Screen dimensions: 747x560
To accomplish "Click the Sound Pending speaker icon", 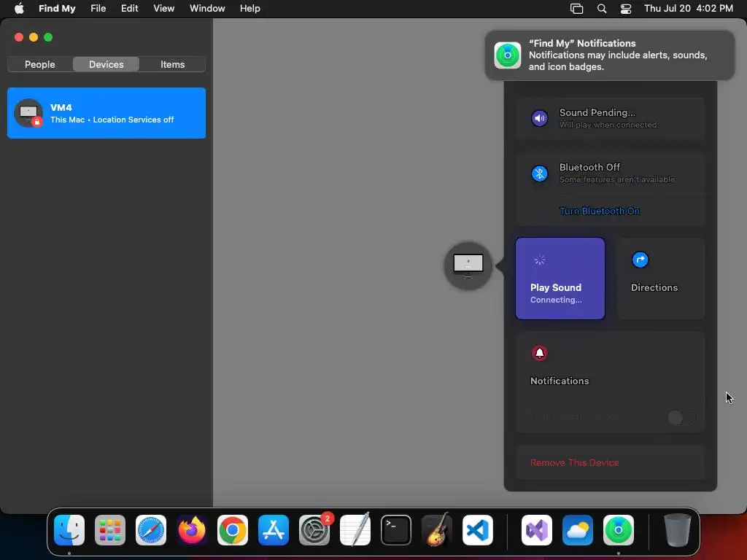I will (539, 118).
